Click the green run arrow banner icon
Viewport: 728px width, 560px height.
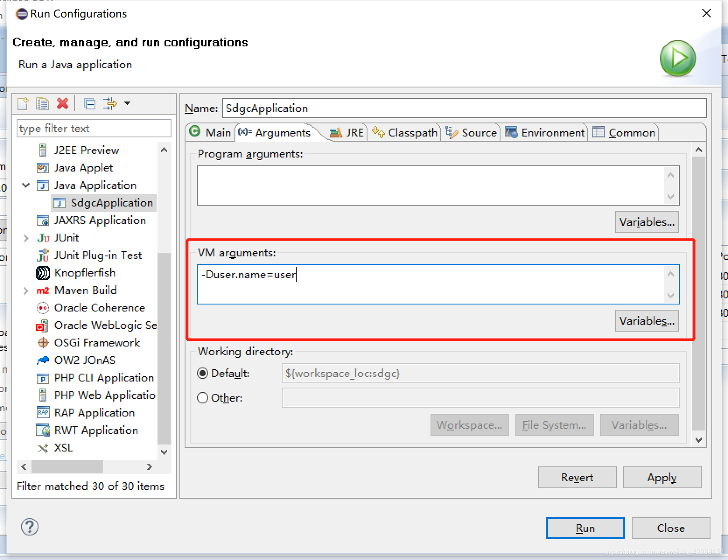coord(677,58)
